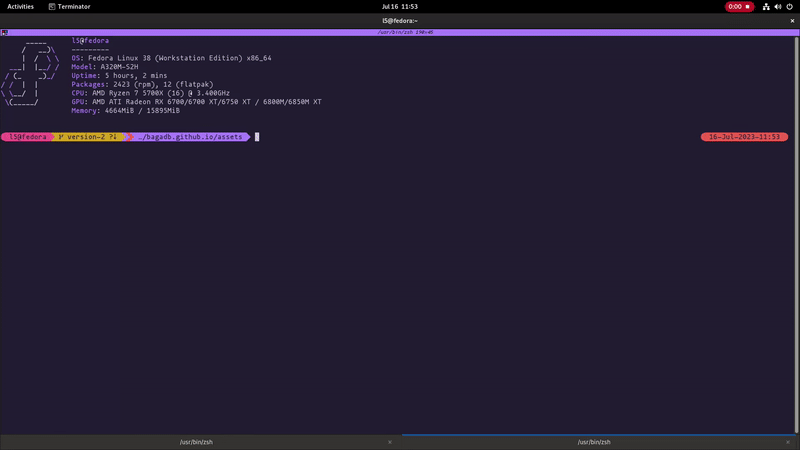
Task: Click the Model: A320M-S2H line
Action: tap(105, 67)
